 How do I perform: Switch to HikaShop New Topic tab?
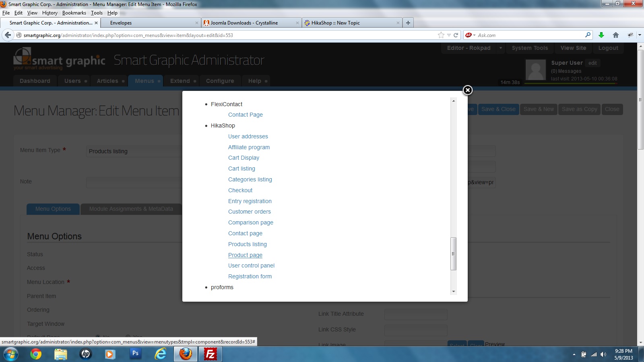pos(352,23)
